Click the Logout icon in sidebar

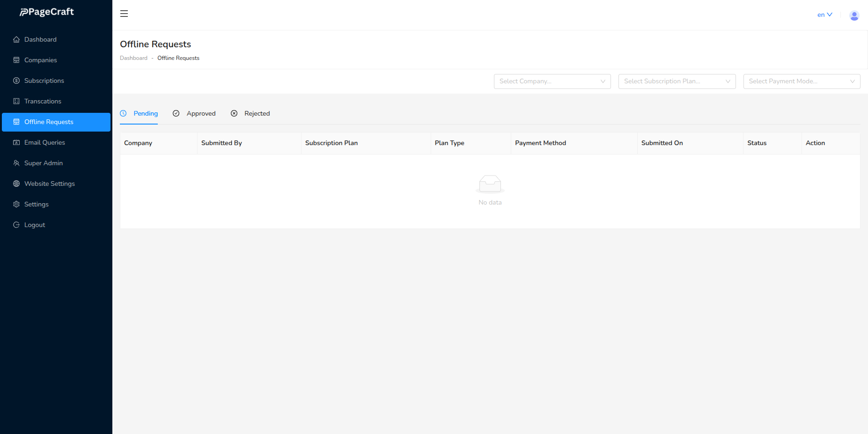point(16,225)
